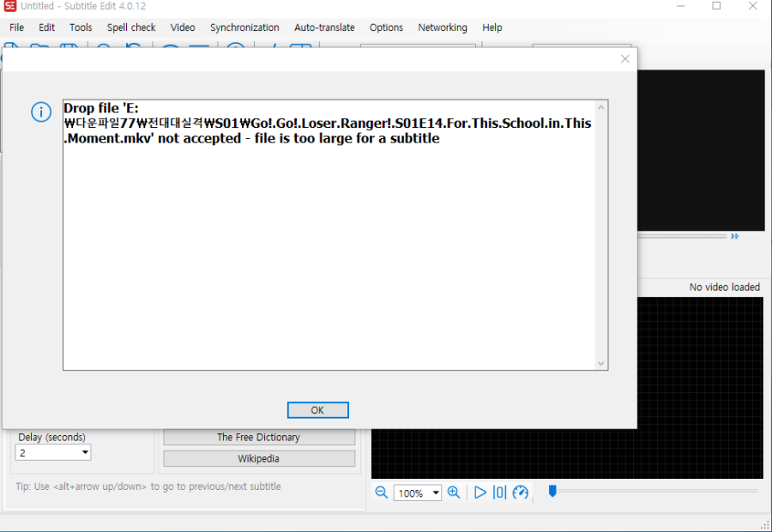This screenshot has height=532, width=772.
Task: Click the 'Drop file' error message text
Action: (x=328, y=124)
